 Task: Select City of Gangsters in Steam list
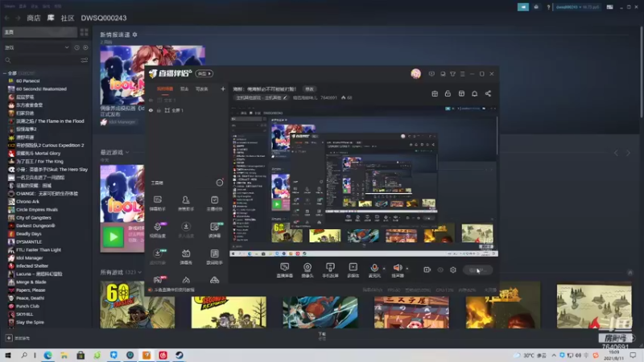tap(34, 217)
